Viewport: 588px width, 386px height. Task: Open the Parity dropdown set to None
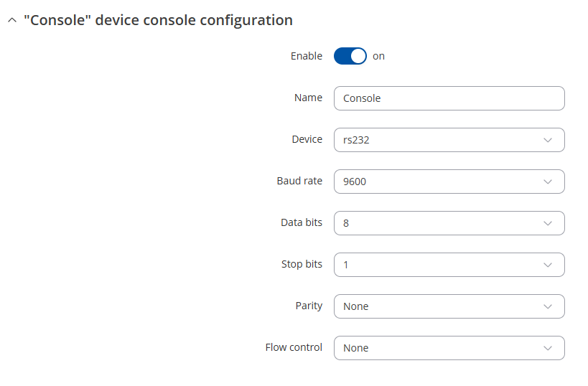pyautogui.click(x=438, y=306)
